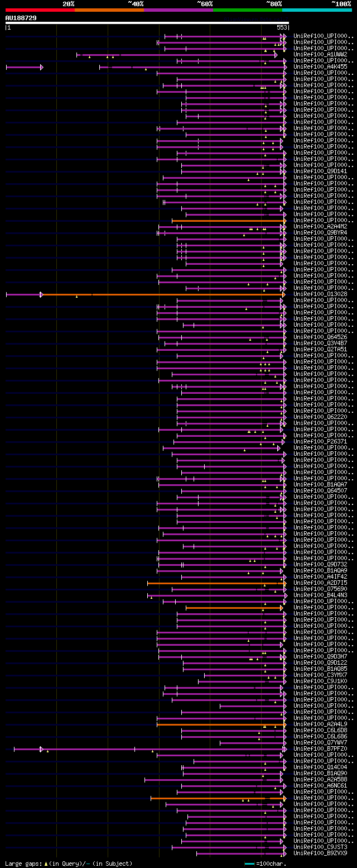The image size is (357, 868).
Task: Select hit label UniRef100_B1AQA9
Action: pyautogui.click(x=320, y=571)
